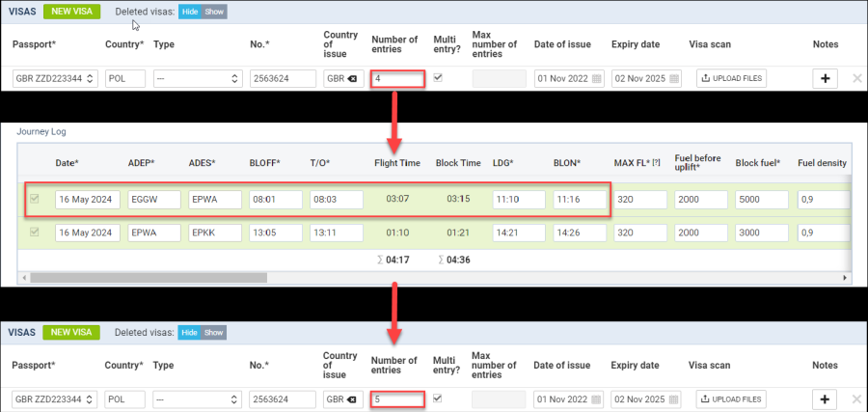Select Hide deleted visas in top panel

click(x=190, y=12)
